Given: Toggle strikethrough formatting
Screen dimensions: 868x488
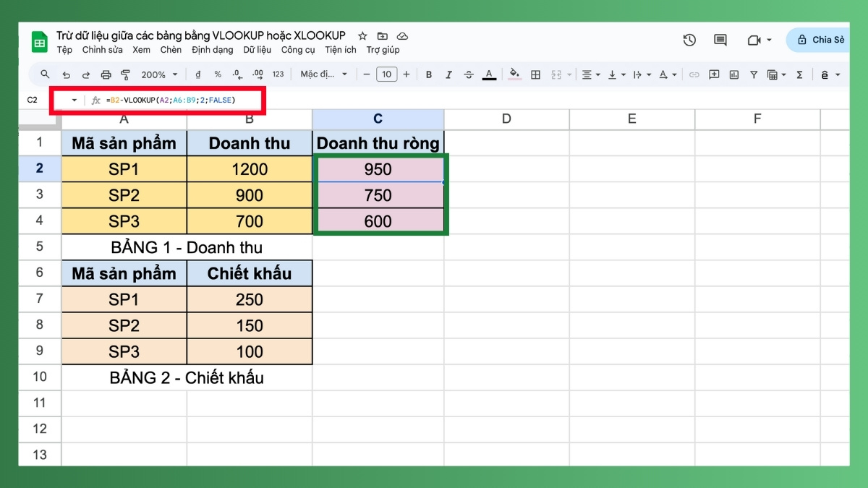Looking at the screenshot, I should click(x=469, y=74).
